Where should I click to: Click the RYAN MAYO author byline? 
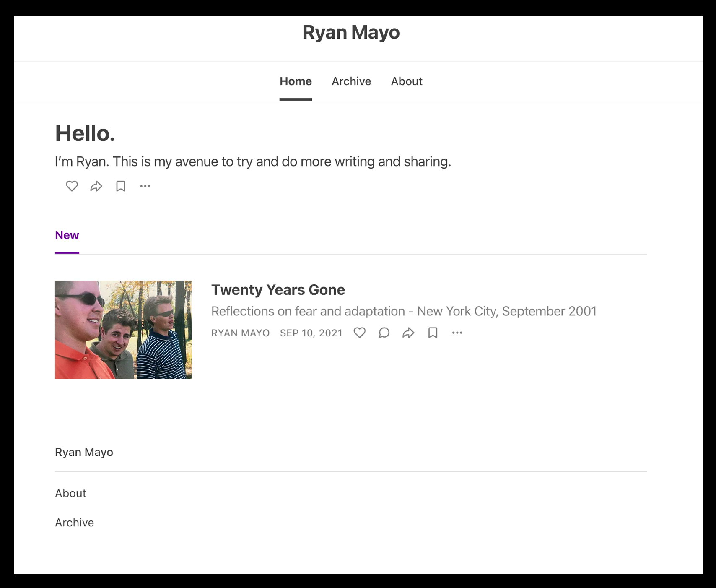241,333
